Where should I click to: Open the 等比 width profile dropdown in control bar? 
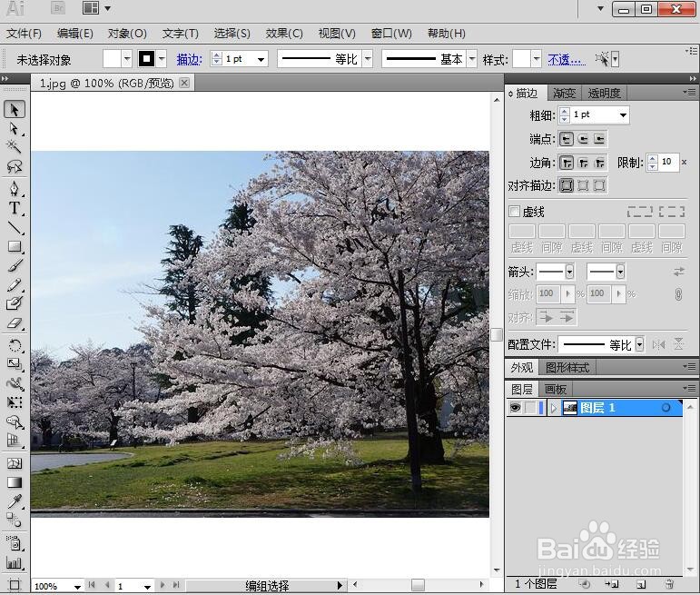pos(368,59)
